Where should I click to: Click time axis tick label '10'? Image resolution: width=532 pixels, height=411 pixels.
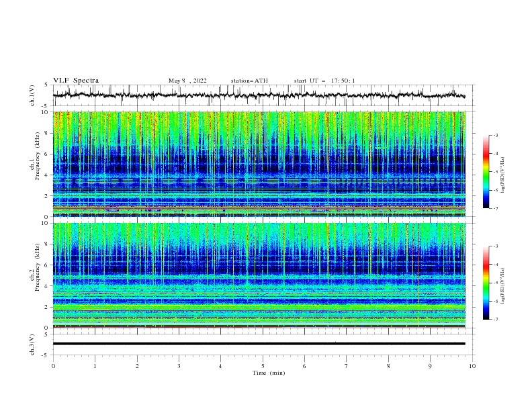pyautogui.click(x=472, y=366)
